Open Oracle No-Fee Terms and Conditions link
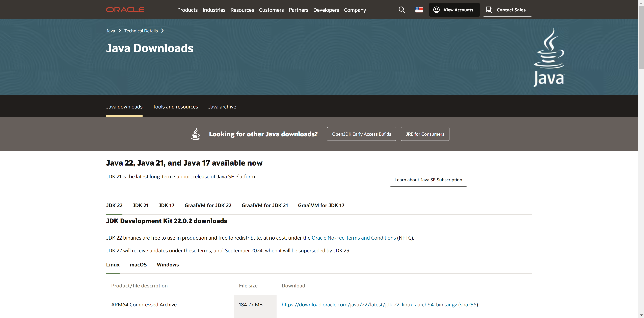644x318 pixels. [354, 238]
